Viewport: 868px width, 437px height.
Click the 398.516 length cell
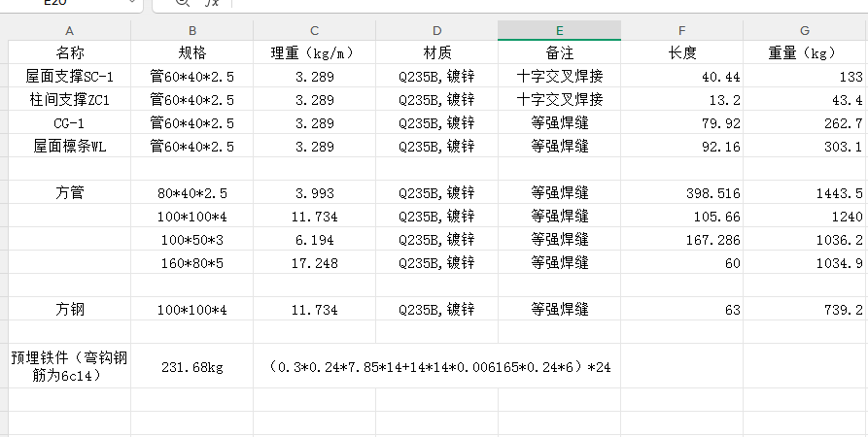coord(681,192)
